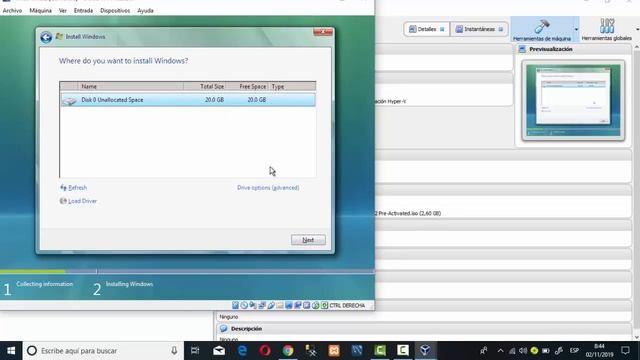
Task: Open the Archivo menu in VM window
Action: [12, 11]
